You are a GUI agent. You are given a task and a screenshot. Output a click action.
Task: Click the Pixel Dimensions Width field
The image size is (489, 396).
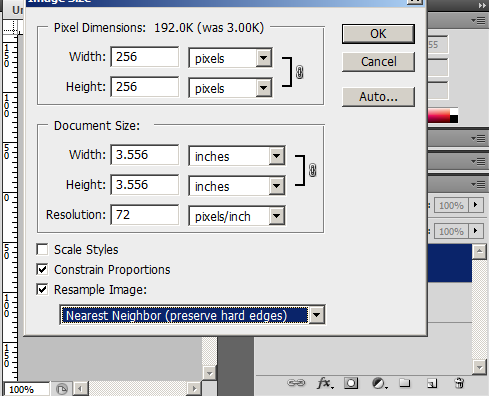pos(145,57)
